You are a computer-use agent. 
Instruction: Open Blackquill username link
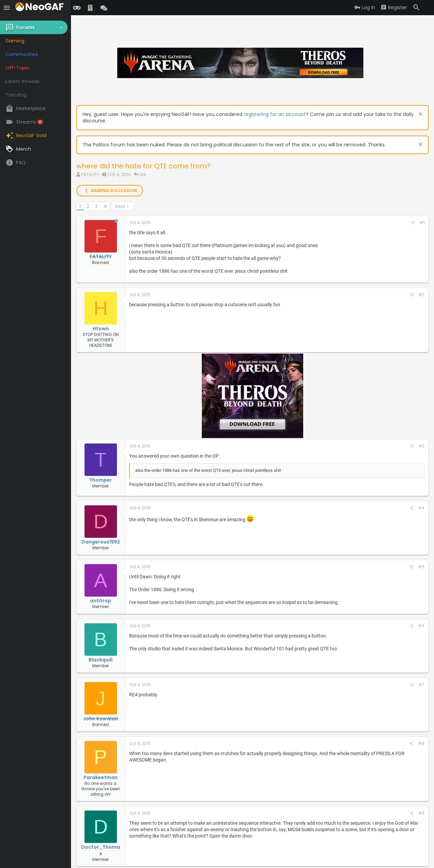(x=101, y=660)
